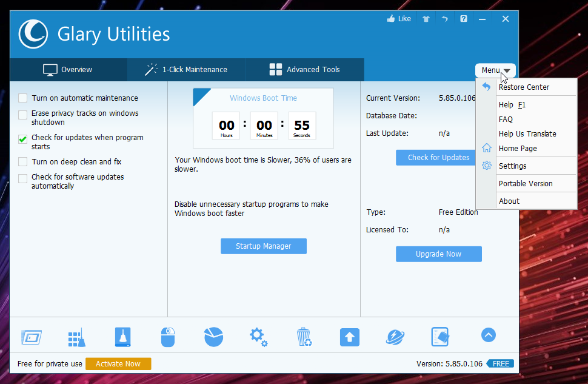Click the Startup Manager button
The height and width of the screenshot is (384, 588).
(x=264, y=246)
